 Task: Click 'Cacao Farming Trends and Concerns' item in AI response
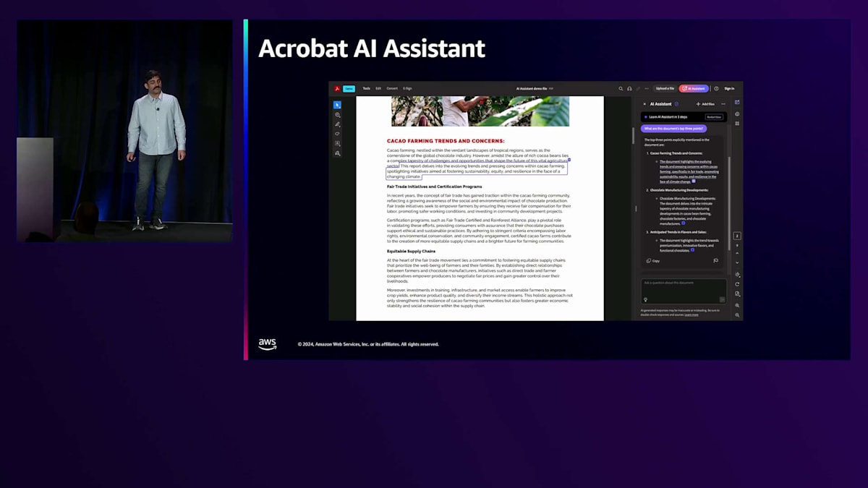[x=676, y=153]
